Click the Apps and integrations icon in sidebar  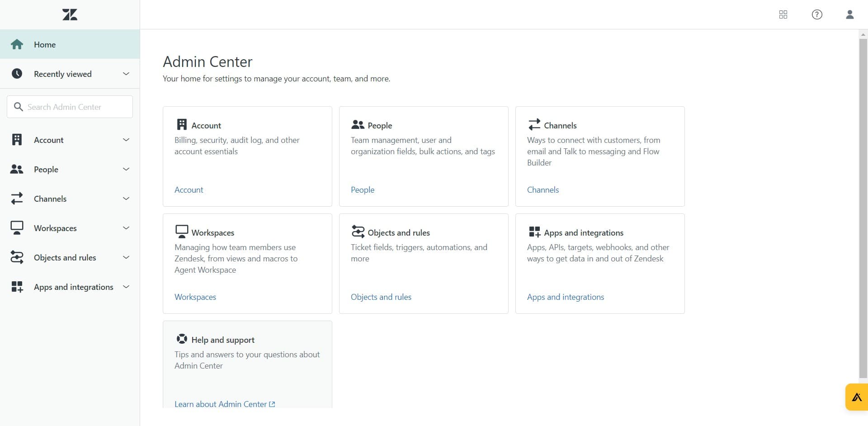click(17, 286)
